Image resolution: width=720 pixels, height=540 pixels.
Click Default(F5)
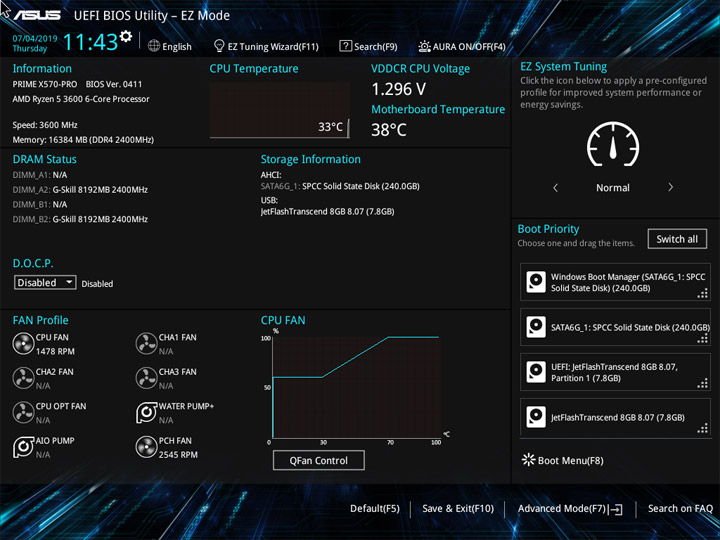tap(375, 508)
